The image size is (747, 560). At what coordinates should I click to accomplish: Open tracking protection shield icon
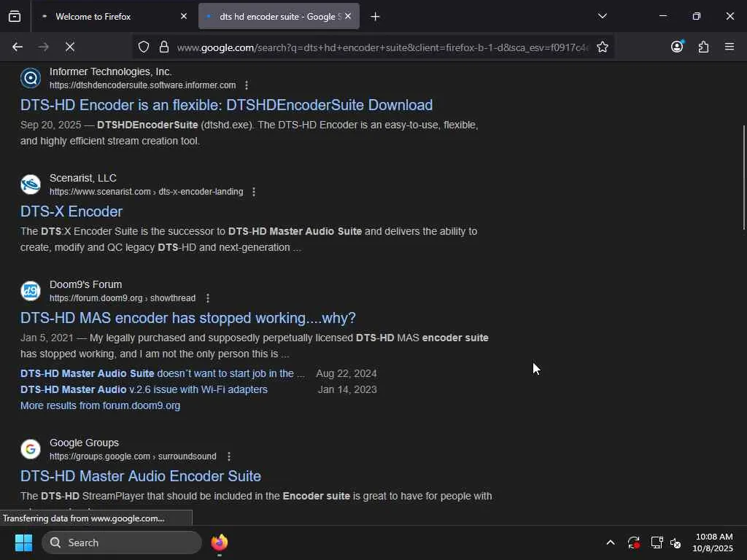pos(144,47)
